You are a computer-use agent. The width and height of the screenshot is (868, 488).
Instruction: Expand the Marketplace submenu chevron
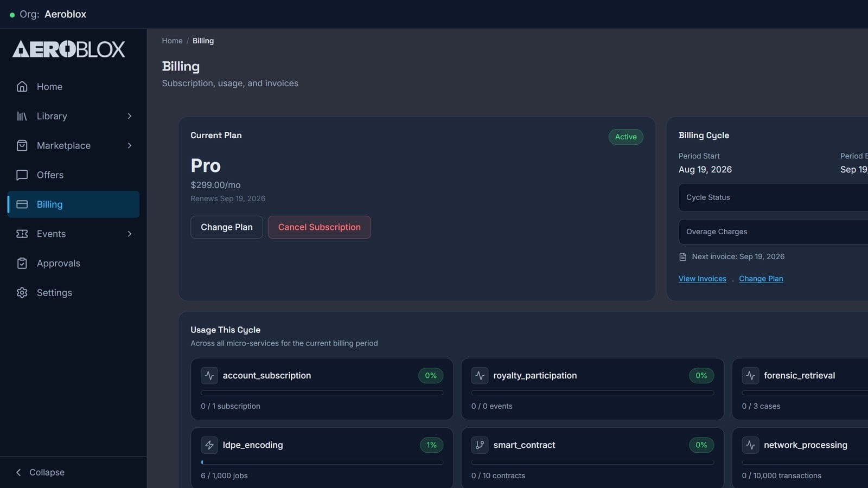tap(130, 145)
